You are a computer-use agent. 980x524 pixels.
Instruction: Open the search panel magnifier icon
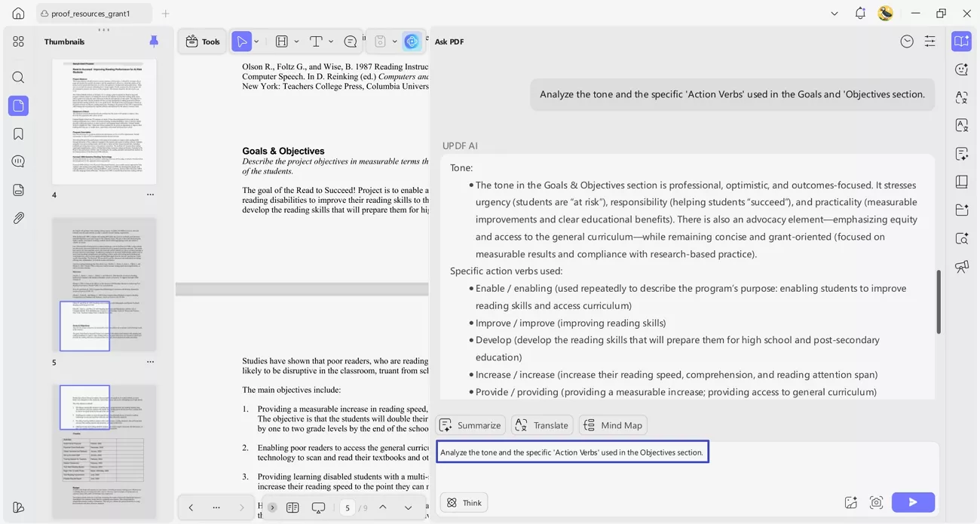coord(18,77)
